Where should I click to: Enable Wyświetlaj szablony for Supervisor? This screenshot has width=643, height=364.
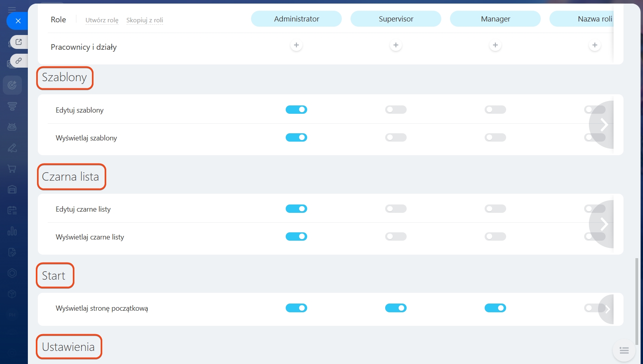click(x=396, y=137)
